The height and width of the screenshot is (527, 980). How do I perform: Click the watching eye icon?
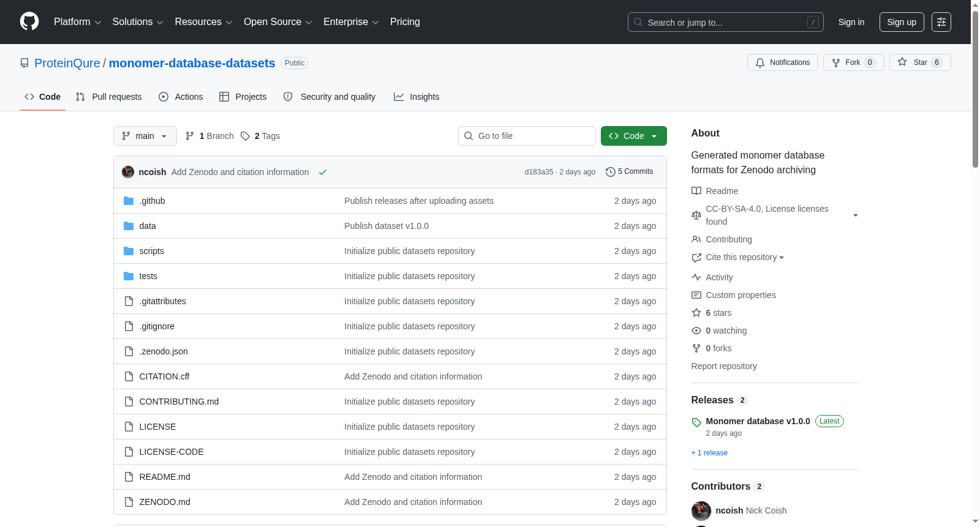(696, 331)
